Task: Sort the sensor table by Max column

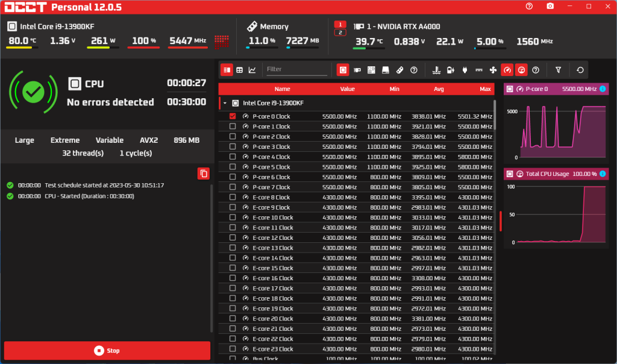Action: (485, 89)
